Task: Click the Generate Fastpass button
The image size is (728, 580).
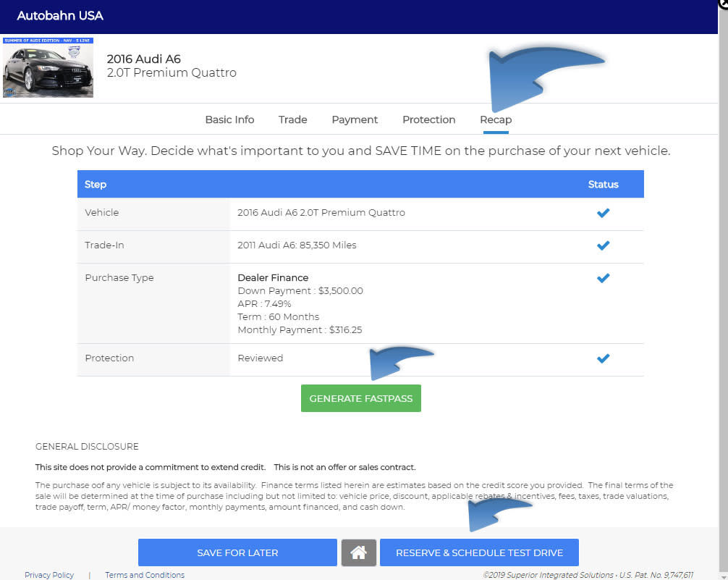Action: 361,398
